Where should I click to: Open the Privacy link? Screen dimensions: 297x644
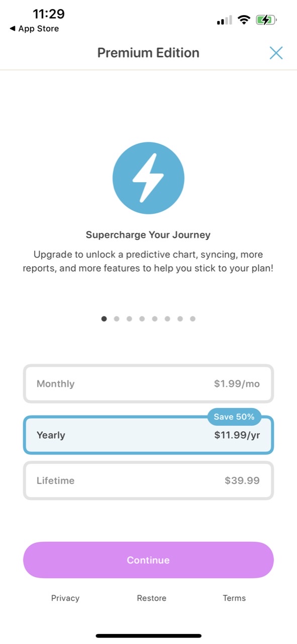(65, 598)
